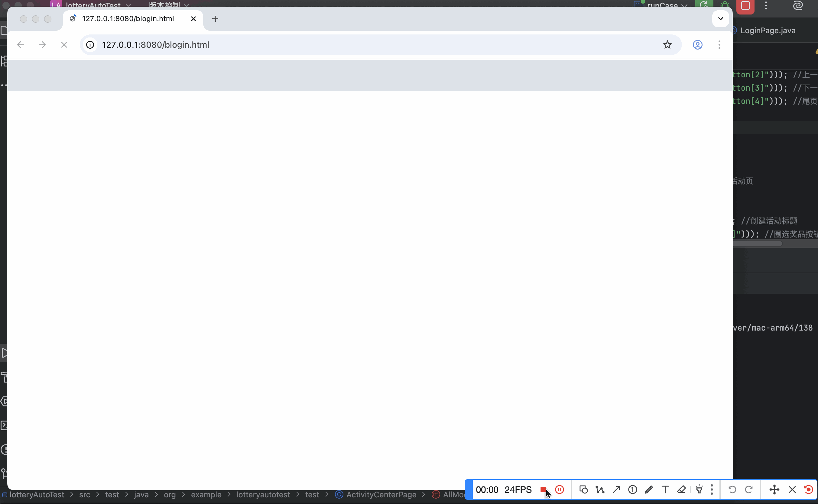This screenshot has width=818, height=504.
Task: Click java in the breadcrumb bar
Action: point(141,495)
